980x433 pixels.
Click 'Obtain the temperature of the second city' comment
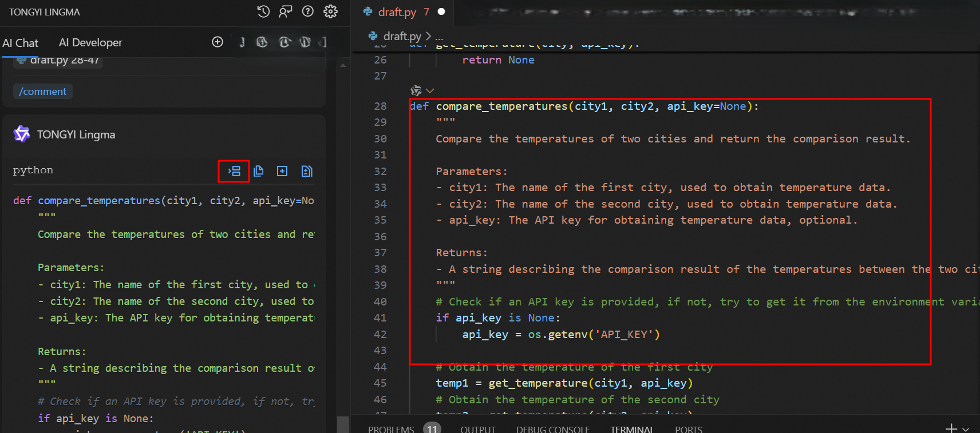click(x=578, y=399)
